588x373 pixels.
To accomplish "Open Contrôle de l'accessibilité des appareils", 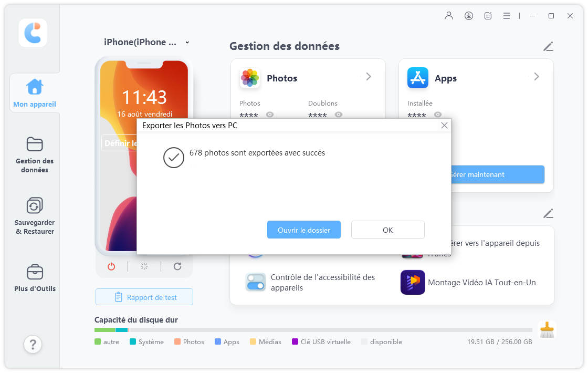I will [x=322, y=283].
